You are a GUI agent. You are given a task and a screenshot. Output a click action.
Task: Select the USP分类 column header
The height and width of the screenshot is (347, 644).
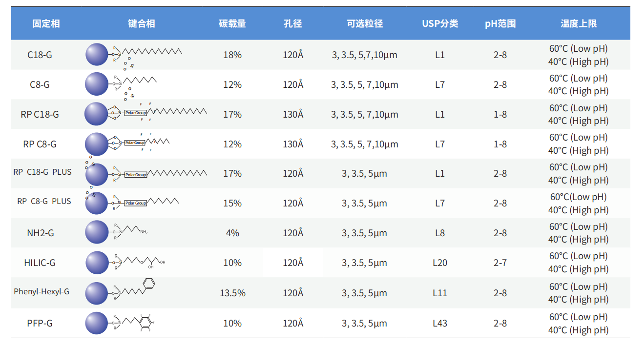pos(440,23)
